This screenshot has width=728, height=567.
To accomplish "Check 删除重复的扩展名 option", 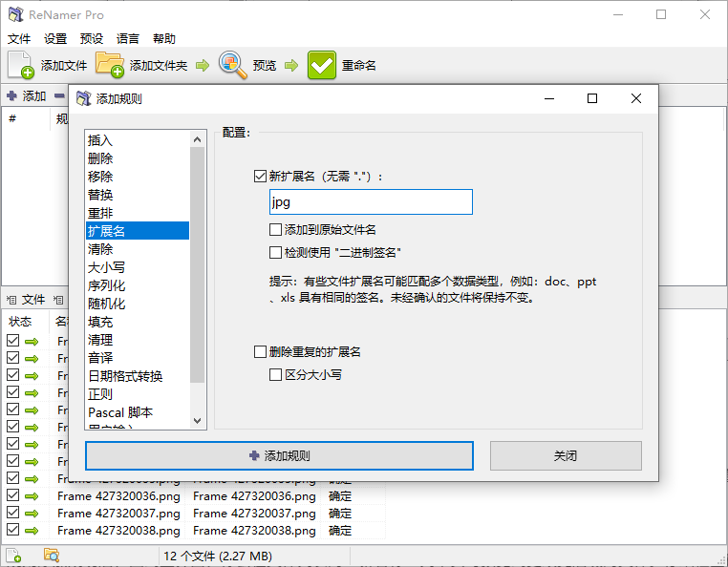I will (260, 351).
